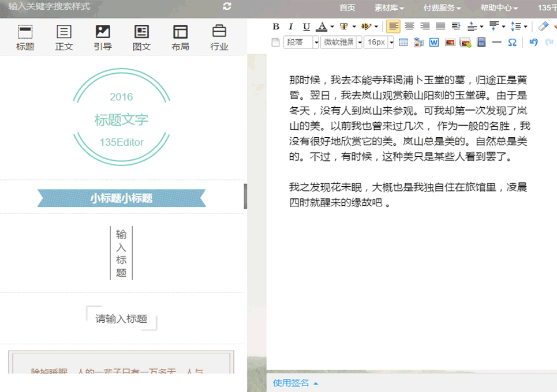This screenshot has height=392, width=557.
Task: Undo the last edit
Action: click(533, 42)
